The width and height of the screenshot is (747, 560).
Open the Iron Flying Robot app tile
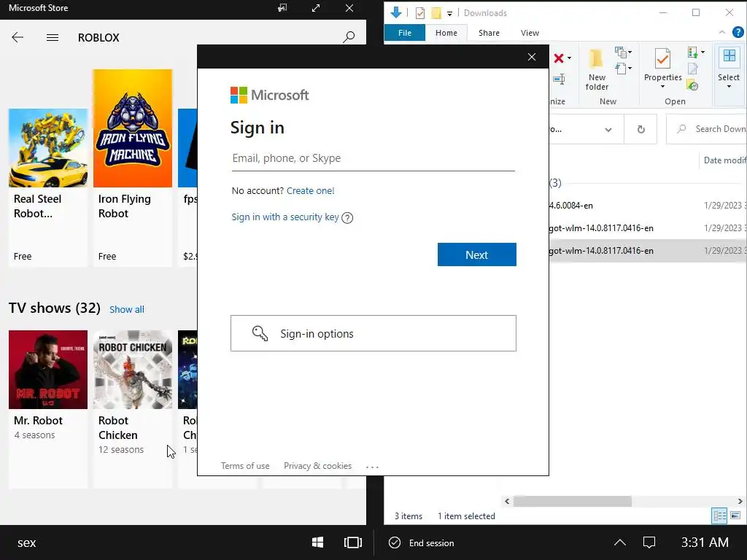coord(133,168)
